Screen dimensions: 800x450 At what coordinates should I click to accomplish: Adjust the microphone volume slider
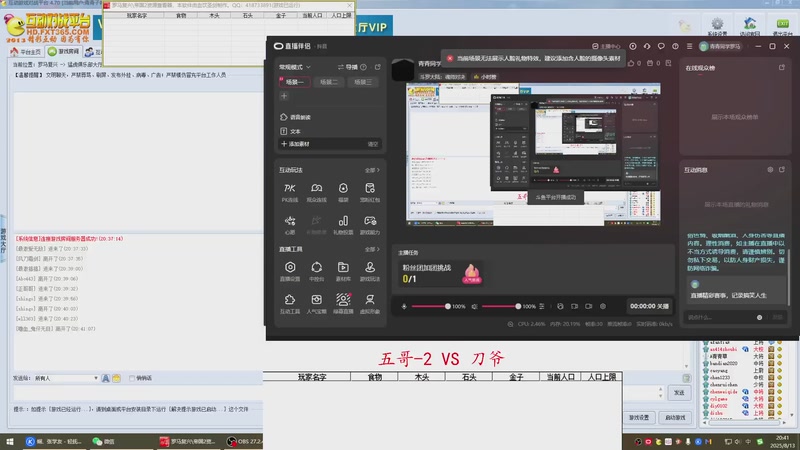(430, 306)
